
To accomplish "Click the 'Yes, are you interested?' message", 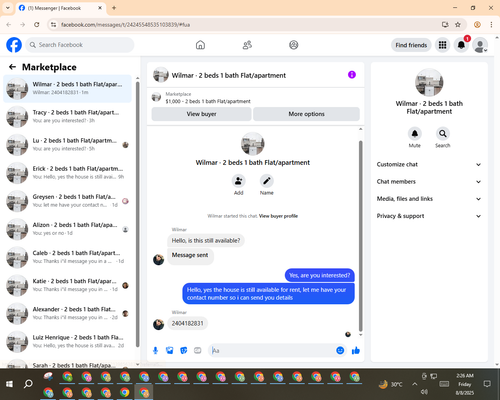I will click(x=319, y=275).
